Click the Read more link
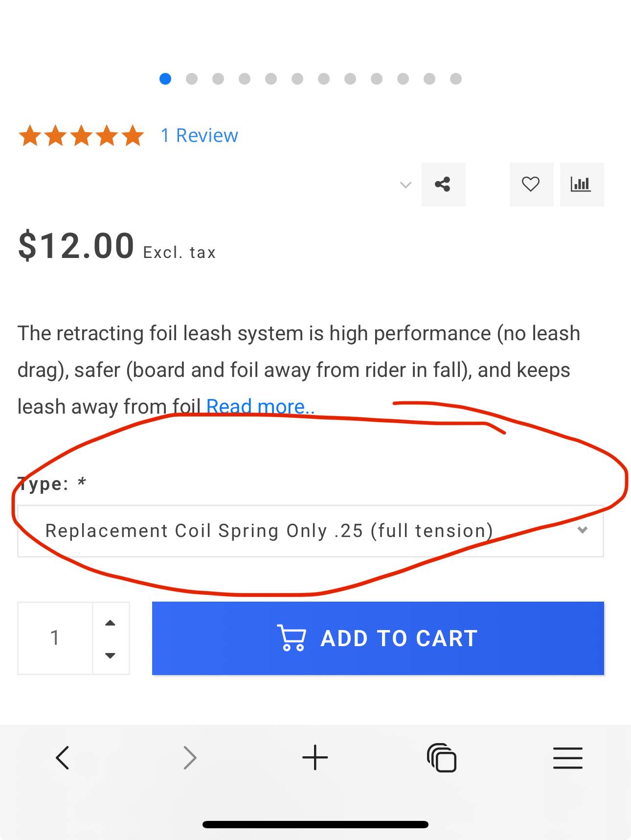 (260, 406)
